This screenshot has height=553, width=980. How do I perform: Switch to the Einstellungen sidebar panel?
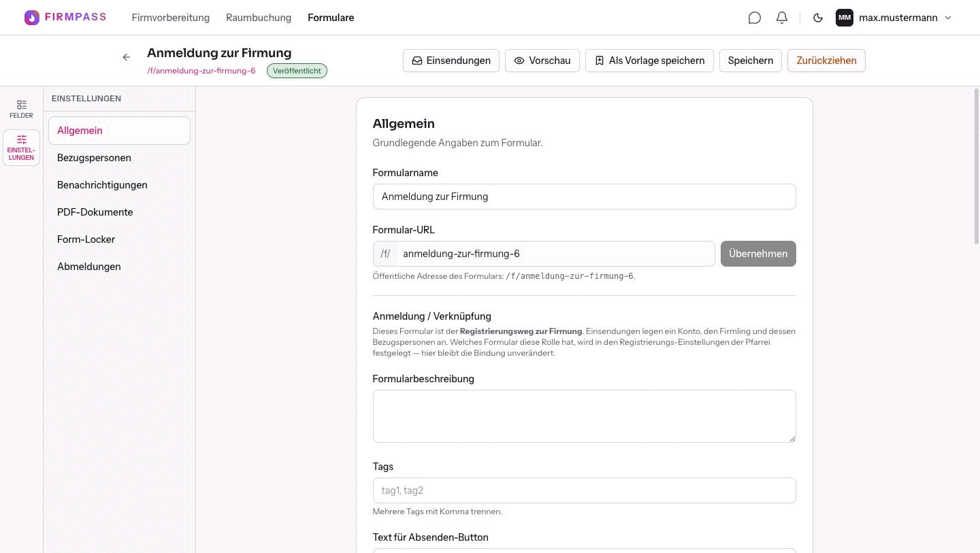pyautogui.click(x=21, y=148)
